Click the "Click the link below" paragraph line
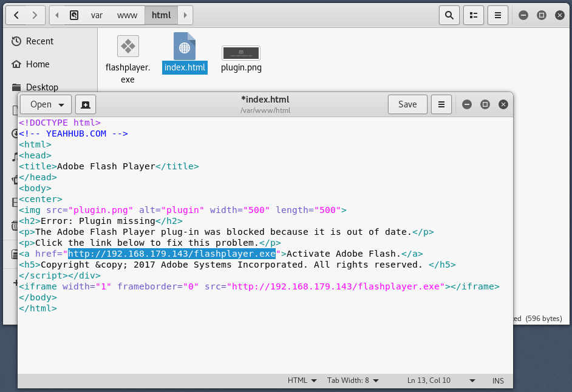The image size is (572, 392). (x=150, y=243)
